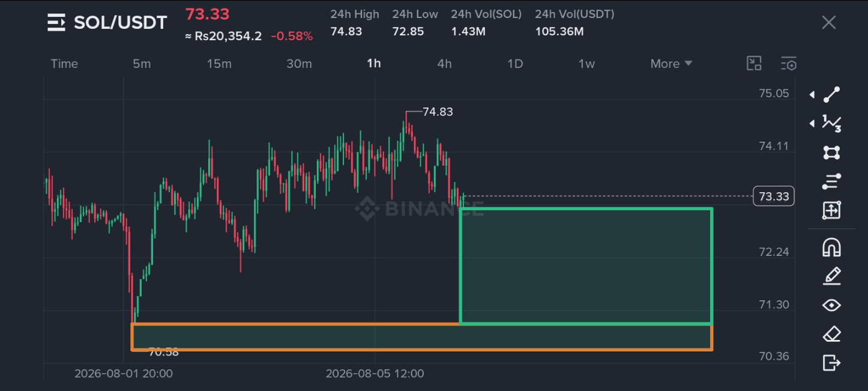Select the price range measure tool
The image size is (868, 391).
[x=831, y=210]
